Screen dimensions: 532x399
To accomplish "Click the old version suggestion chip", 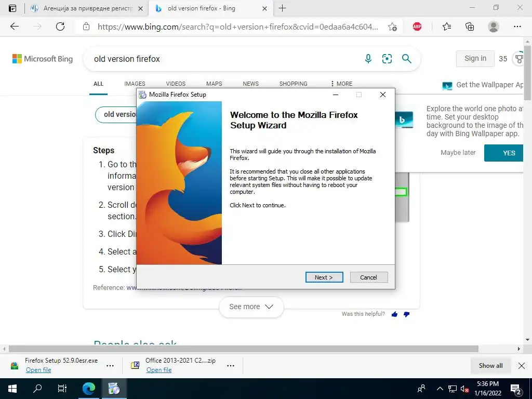I will pos(116,114).
